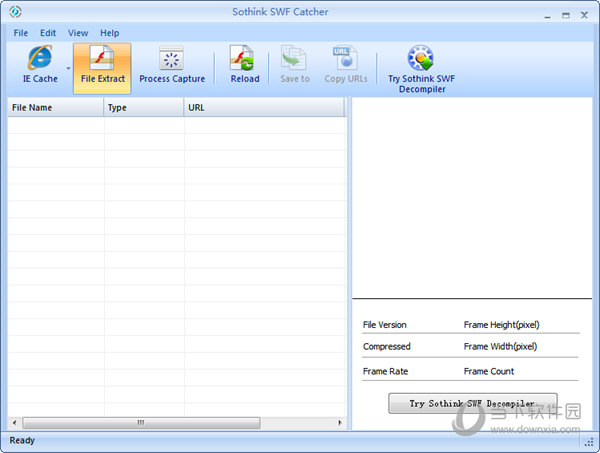Maximize the SWF Catcher window
The width and height of the screenshot is (600, 453).
pos(566,15)
